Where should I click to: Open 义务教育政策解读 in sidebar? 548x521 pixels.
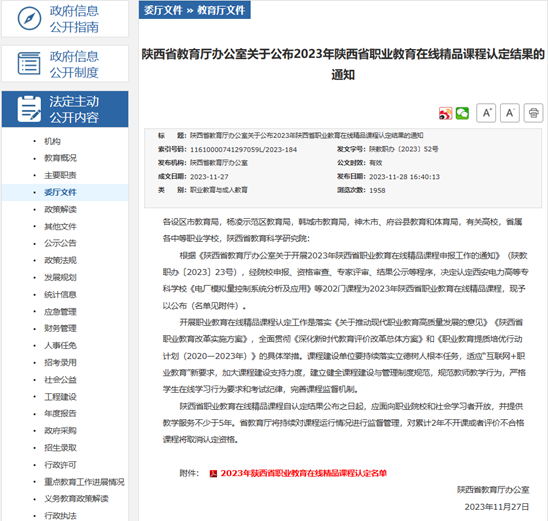(76, 499)
